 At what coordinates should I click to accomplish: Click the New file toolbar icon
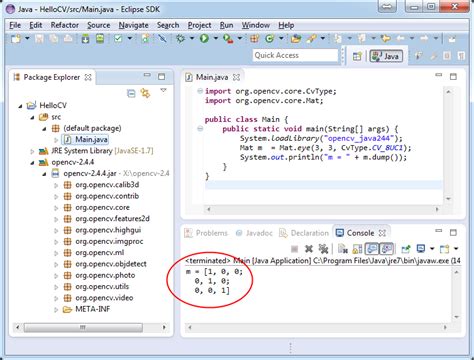(x=16, y=39)
